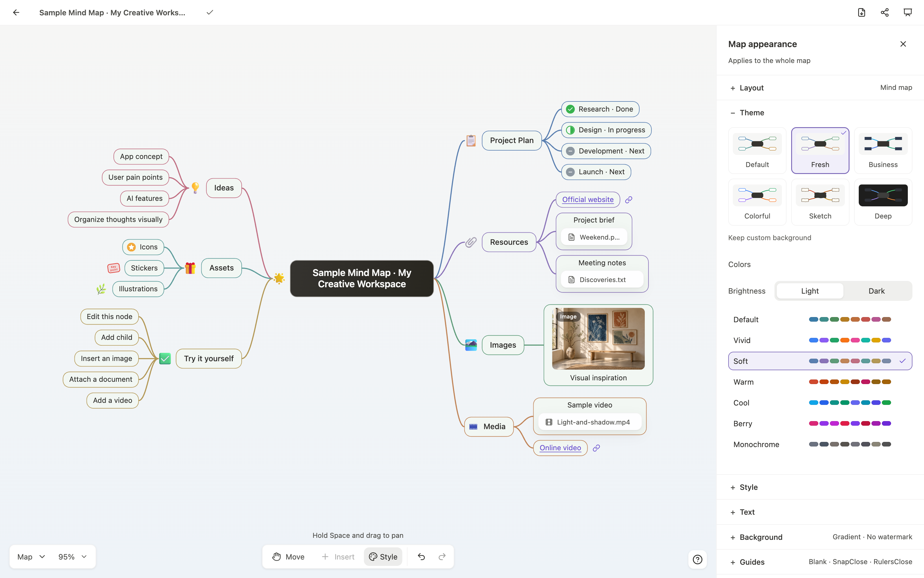Click the film icon in Light-and-shadow.mp4
This screenshot has height=578, width=924.
549,422
